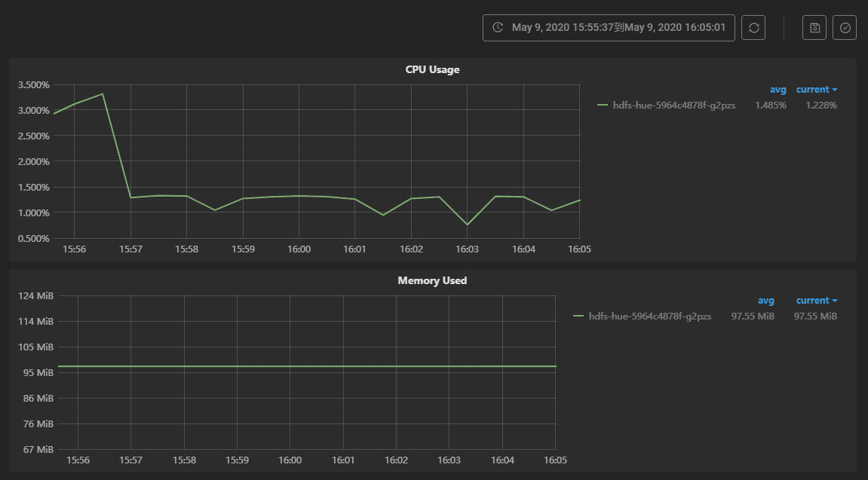Screen dimensions: 868x480
Task: Open the date range picker field
Action: 609,28
